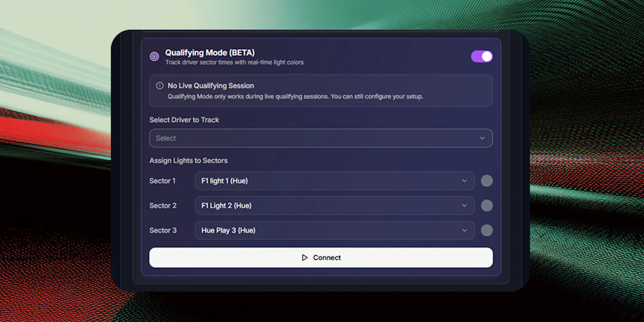
Task: Click the Qualifying Mode (BETA) heading
Action: (210, 53)
